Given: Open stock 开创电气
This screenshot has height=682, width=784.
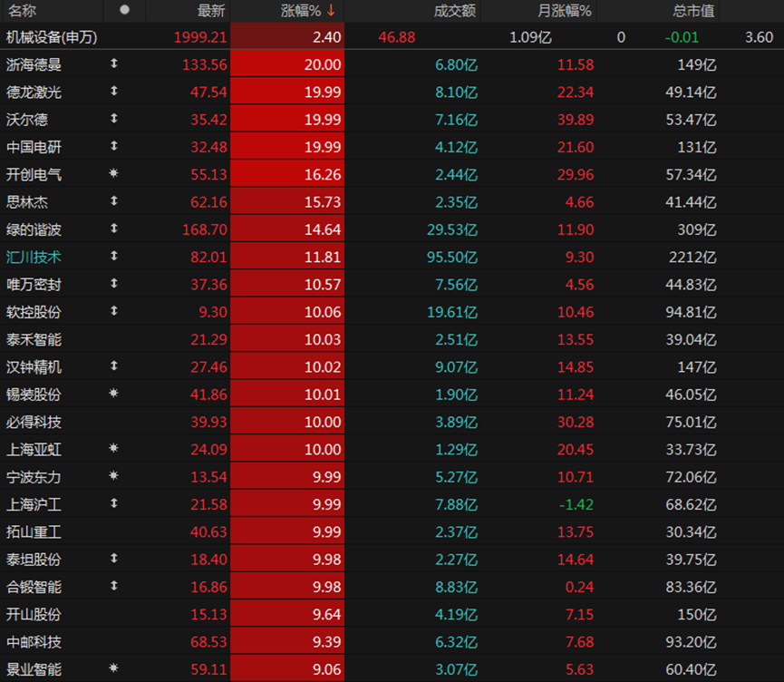Looking at the screenshot, I should click(34, 175).
